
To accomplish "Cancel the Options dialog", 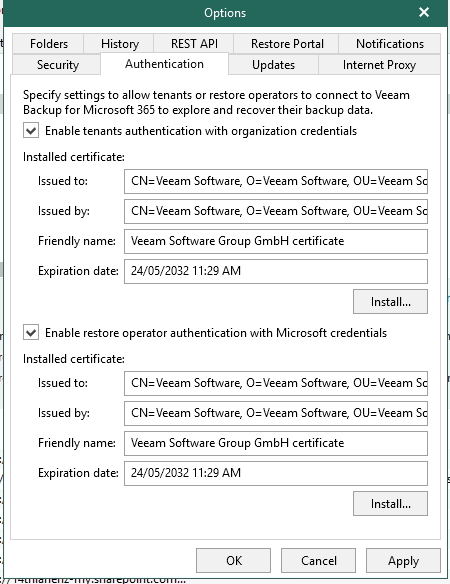I will point(319,561).
